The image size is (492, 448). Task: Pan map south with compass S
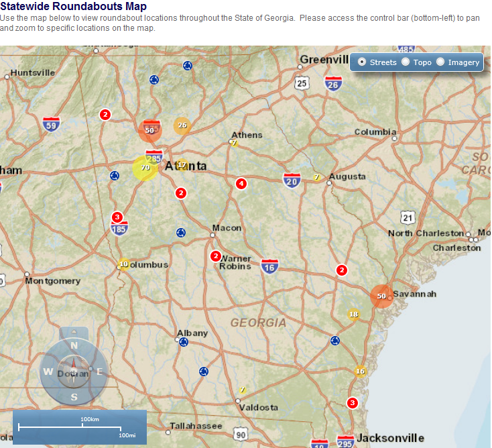click(x=74, y=397)
